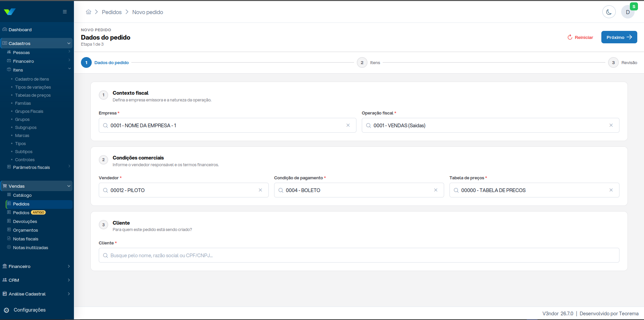This screenshot has width=644, height=320.
Task: Clear Vendedor PILOTO selection X
Action: coord(260,190)
